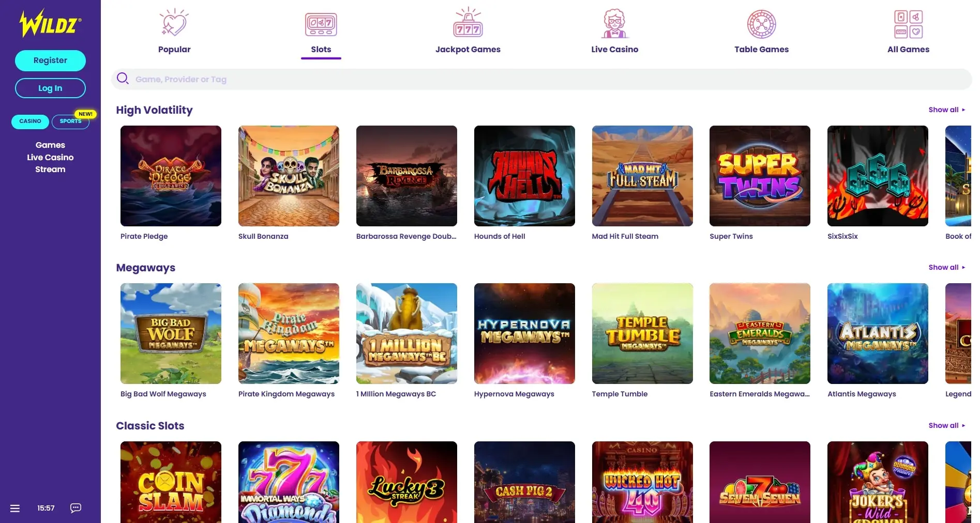The height and width of the screenshot is (523, 980).
Task: Switch to the Casino toggle pill
Action: coord(30,121)
